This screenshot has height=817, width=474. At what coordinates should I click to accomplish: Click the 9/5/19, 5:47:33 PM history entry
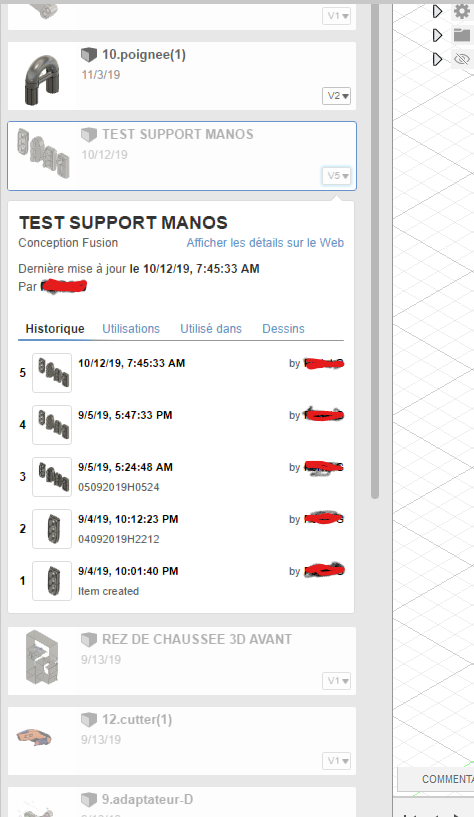click(x=125, y=415)
